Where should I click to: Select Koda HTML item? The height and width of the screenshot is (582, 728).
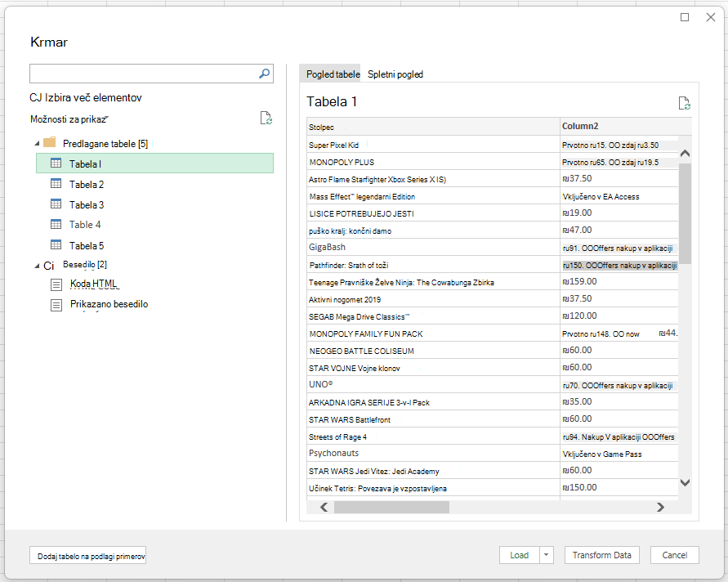tap(93, 284)
